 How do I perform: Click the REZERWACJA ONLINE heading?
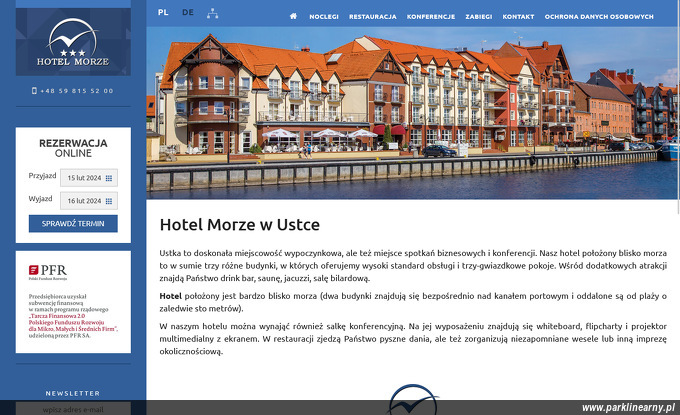coord(73,148)
